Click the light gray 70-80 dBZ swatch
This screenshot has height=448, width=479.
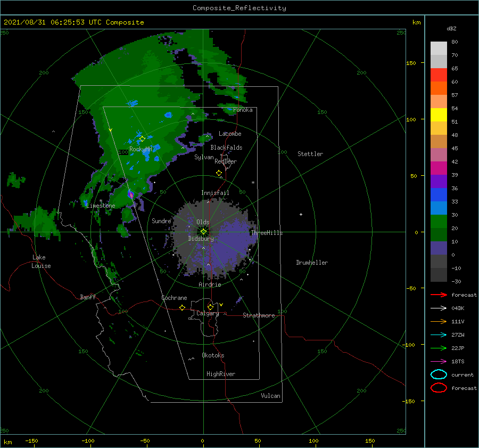[x=439, y=48]
